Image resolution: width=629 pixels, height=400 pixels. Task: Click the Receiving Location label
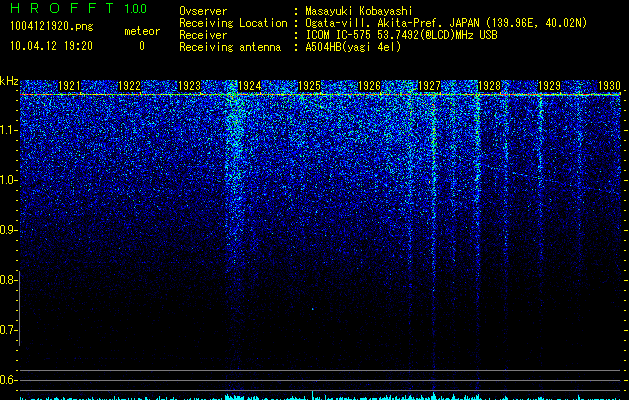(x=233, y=23)
